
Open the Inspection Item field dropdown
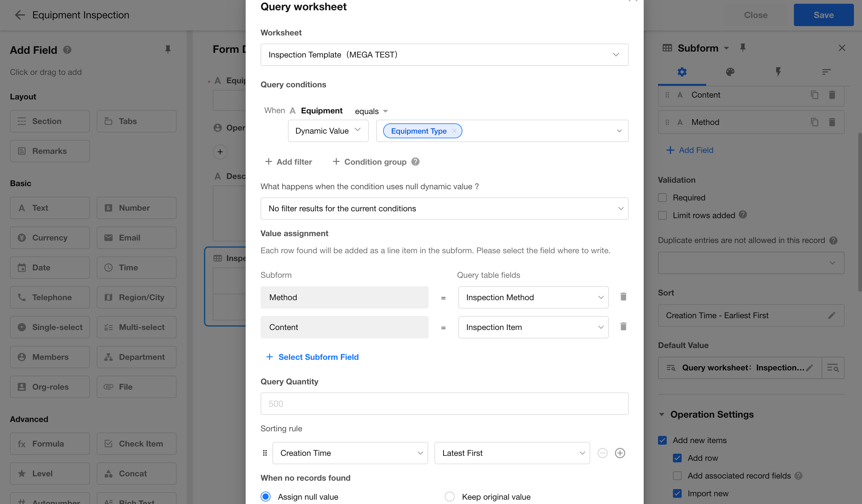533,327
